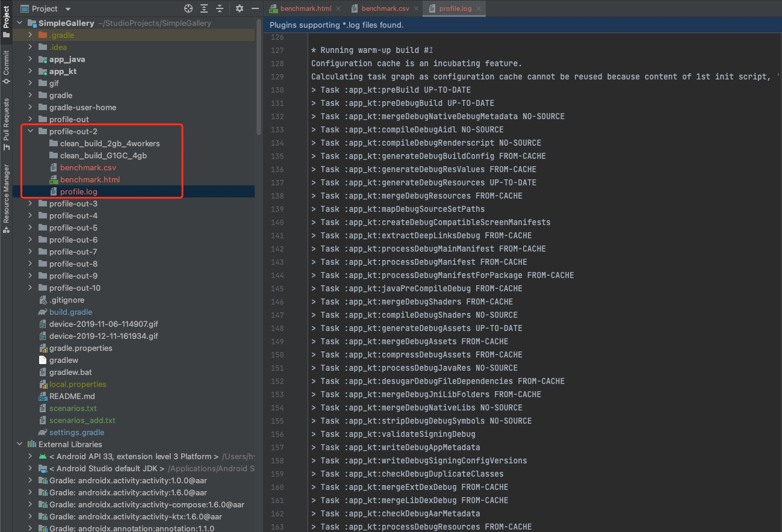
Task: Select Gradle: androidx.activity:activity-compose:1.6.0@aar
Action: pyautogui.click(x=147, y=504)
